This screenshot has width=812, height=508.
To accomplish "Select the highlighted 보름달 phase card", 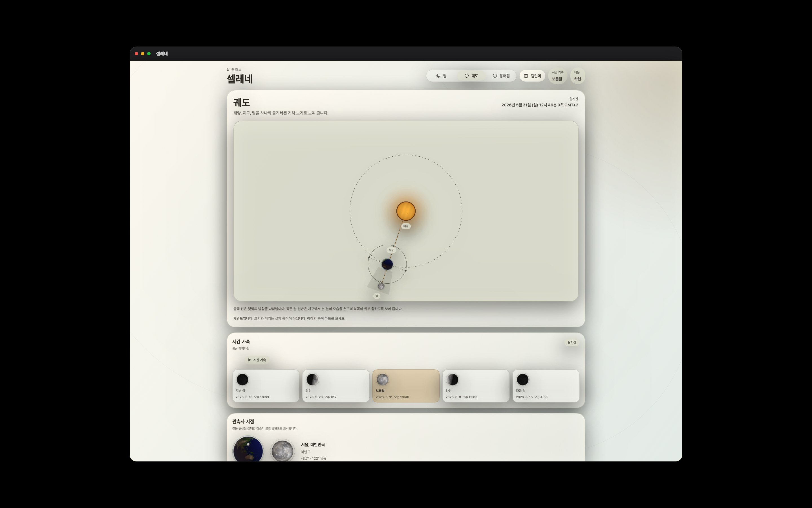I will click(x=406, y=386).
